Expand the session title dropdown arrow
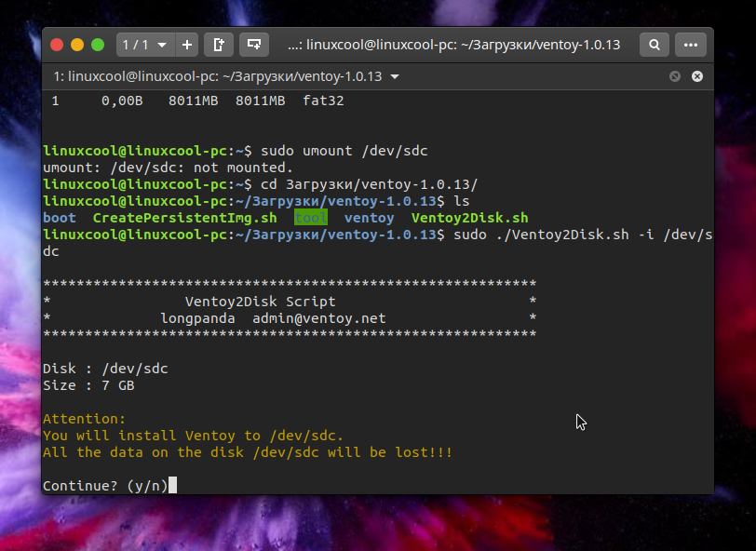Screen dimensions: 756x551 395,76
